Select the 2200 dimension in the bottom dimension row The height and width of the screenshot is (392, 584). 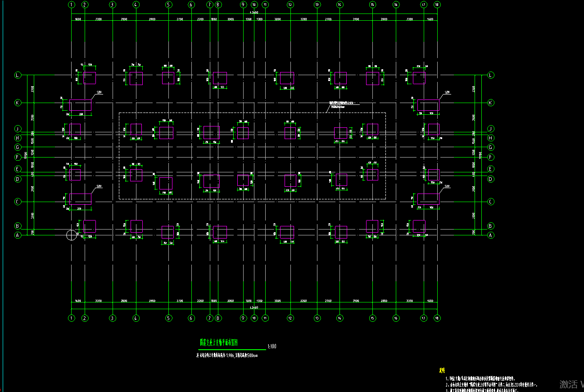[x=200, y=301]
